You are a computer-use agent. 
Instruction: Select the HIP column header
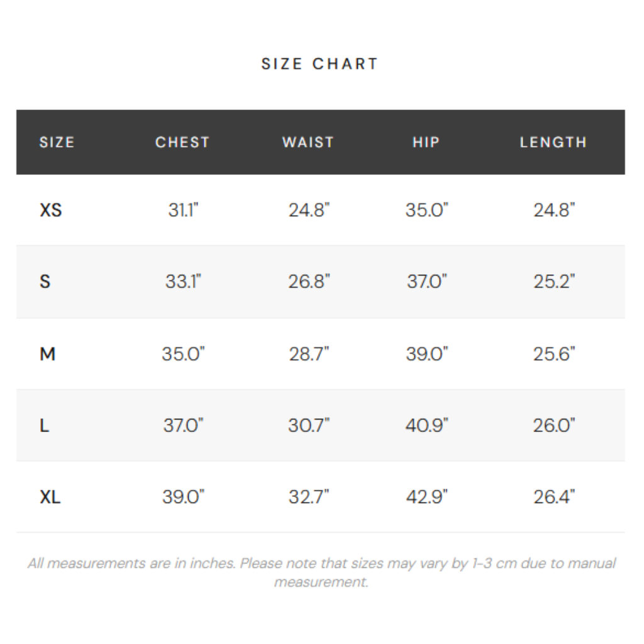click(x=426, y=142)
